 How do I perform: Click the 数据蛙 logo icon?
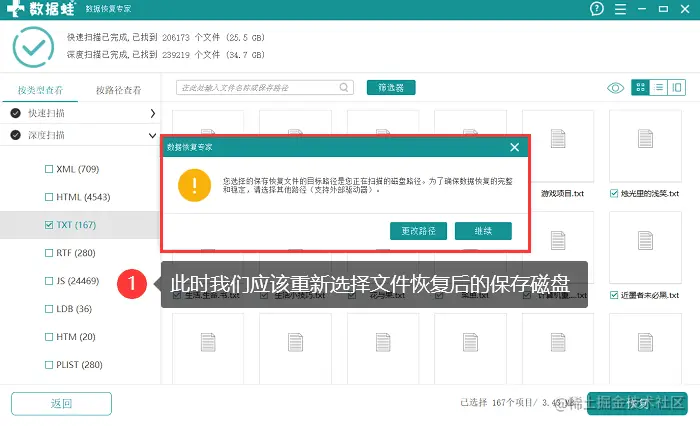(x=15, y=9)
